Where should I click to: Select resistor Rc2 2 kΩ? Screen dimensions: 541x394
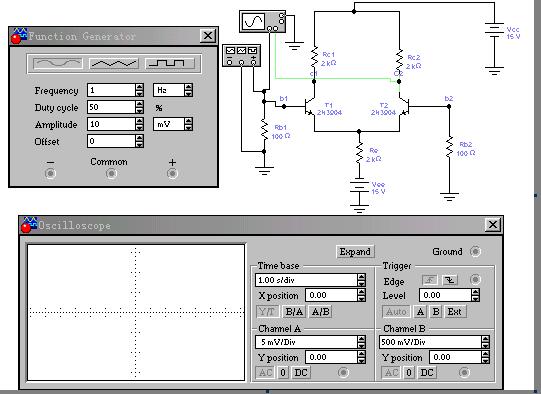pos(400,60)
